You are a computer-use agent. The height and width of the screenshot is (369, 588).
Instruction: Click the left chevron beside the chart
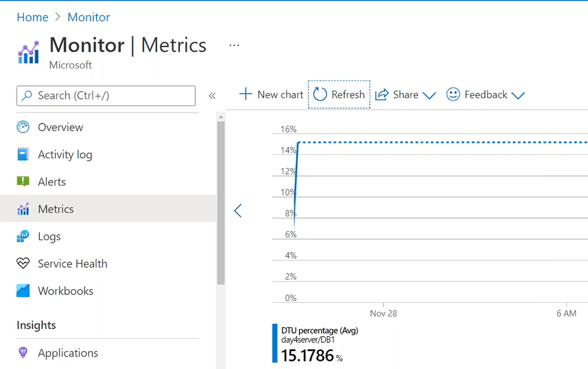238,210
